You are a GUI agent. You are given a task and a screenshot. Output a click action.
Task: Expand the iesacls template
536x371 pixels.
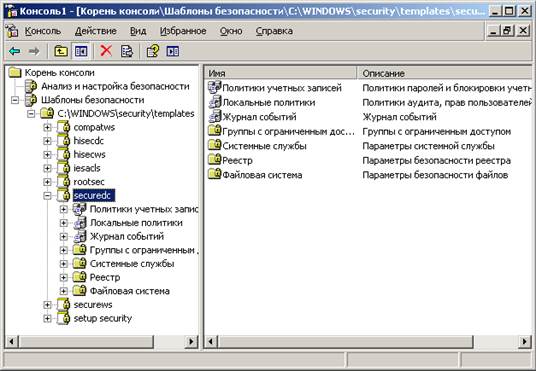pyautogui.click(x=48, y=169)
